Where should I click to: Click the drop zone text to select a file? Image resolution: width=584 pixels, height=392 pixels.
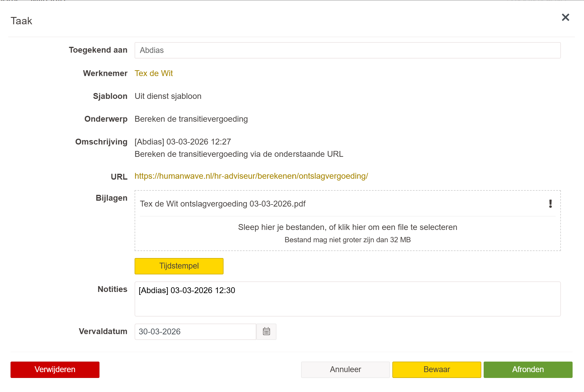coord(347,227)
